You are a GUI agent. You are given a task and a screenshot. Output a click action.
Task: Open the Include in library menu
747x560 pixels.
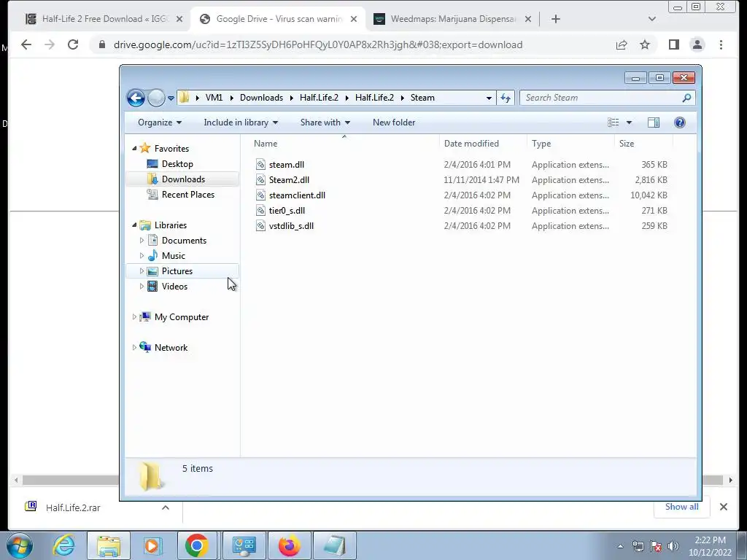coord(241,122)
